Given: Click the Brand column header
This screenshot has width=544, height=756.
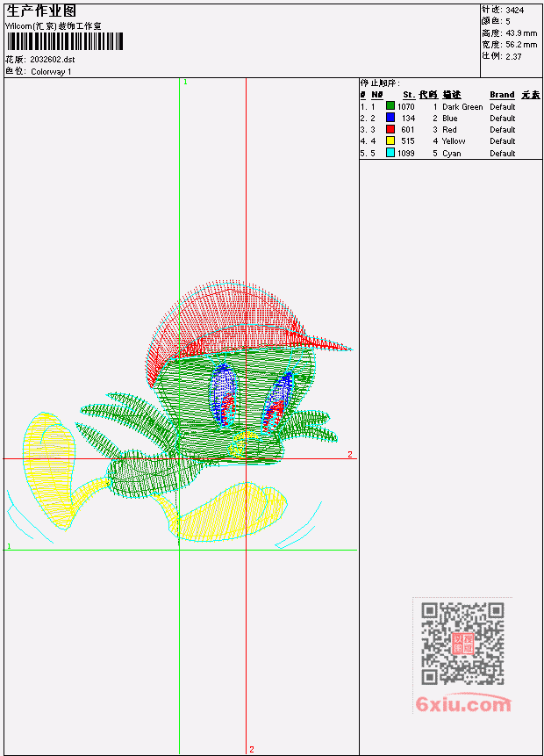Looking at the screenshot, I should pos(502,95).
